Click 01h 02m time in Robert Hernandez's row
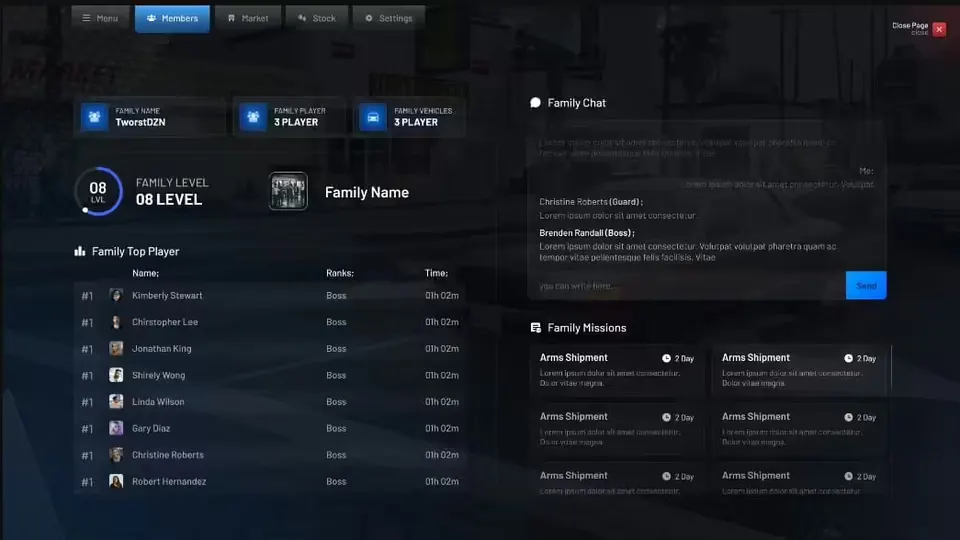Image resolution: width=960 pixels, height=540 pixels. point(442,481)
